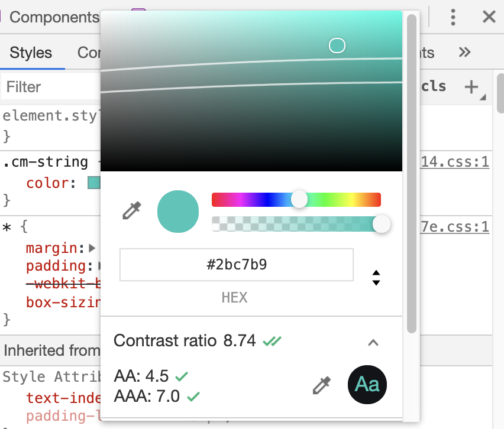Select the Styles tab
The image size is (504, 429).
click(x=32, y=53)
